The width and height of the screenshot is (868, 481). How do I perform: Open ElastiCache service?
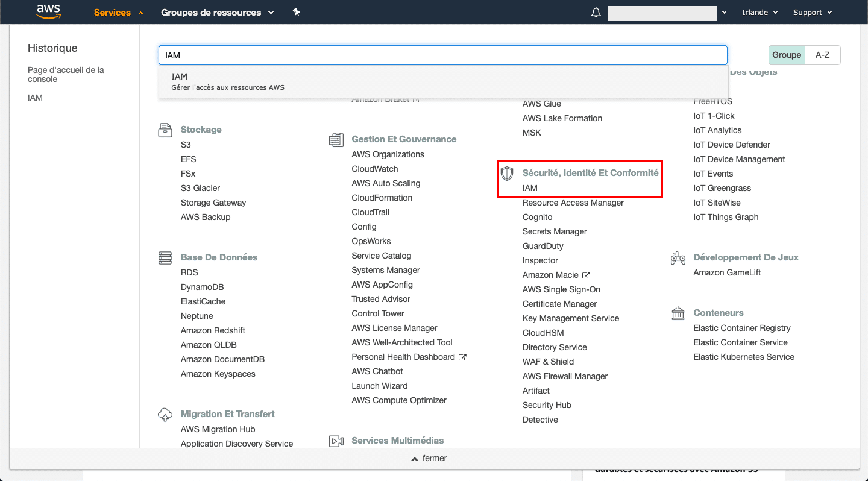[x=203, y=301]
